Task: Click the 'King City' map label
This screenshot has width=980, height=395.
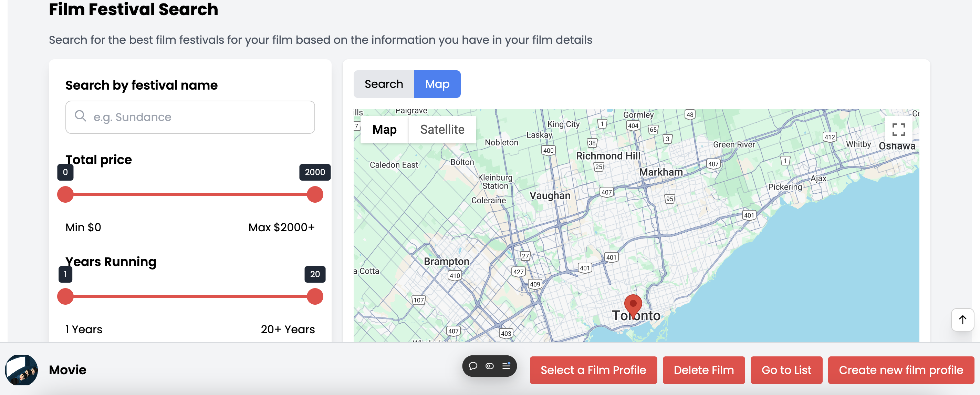Action: (x=563, y=124)
